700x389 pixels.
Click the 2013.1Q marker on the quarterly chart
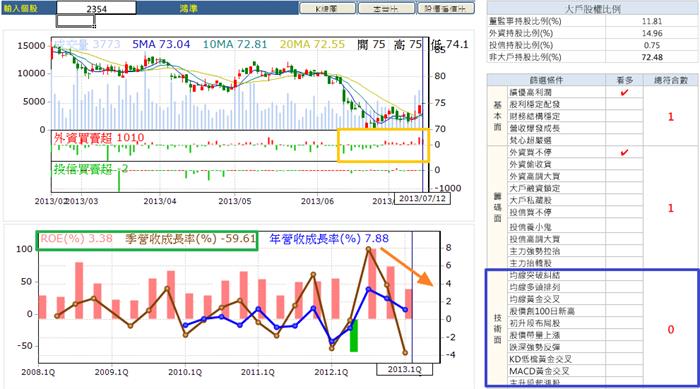(x=404, y=369)
